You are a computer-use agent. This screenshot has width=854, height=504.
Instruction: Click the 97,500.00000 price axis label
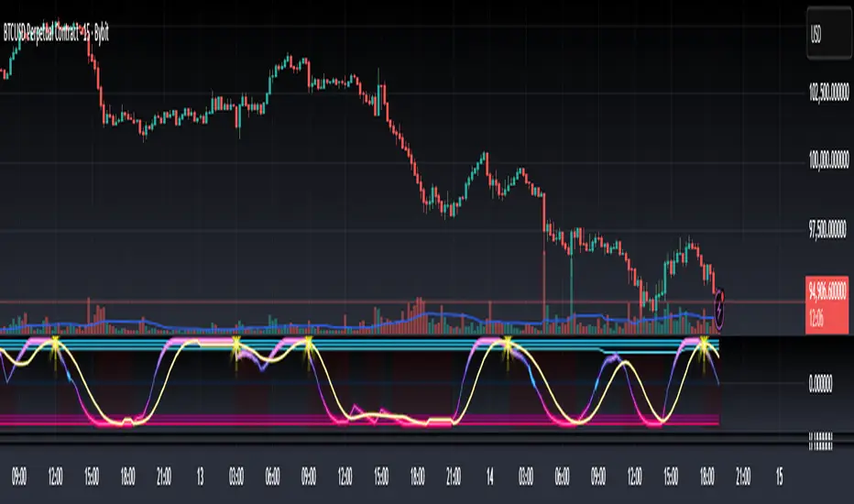coord(827,229)
